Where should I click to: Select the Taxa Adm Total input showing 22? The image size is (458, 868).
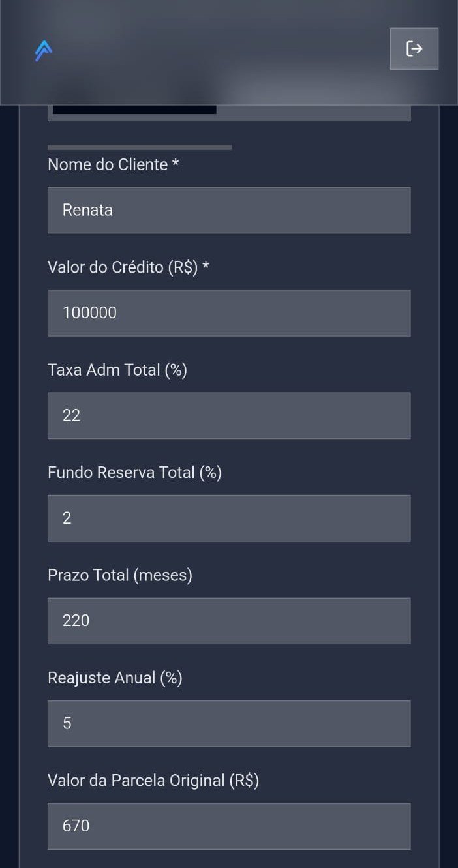[x=229, y=415]
